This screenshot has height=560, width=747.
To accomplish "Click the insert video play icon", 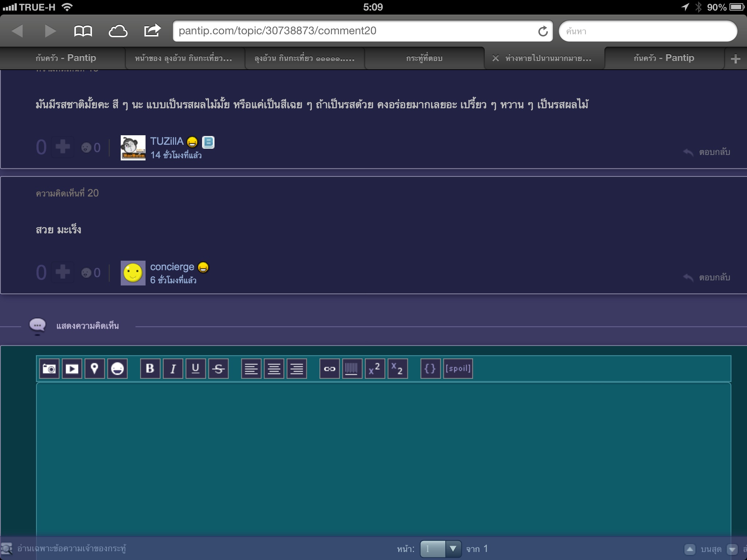I will [x=72, y=369].
